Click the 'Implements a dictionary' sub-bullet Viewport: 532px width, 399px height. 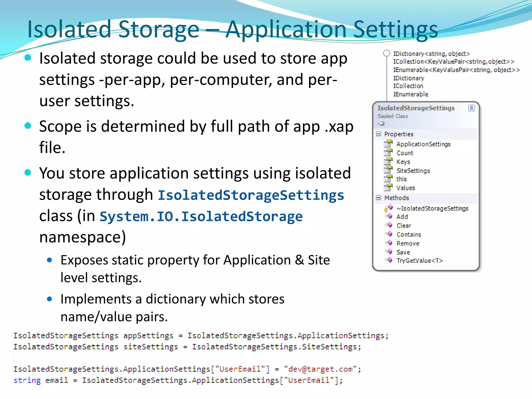[172, 308]
